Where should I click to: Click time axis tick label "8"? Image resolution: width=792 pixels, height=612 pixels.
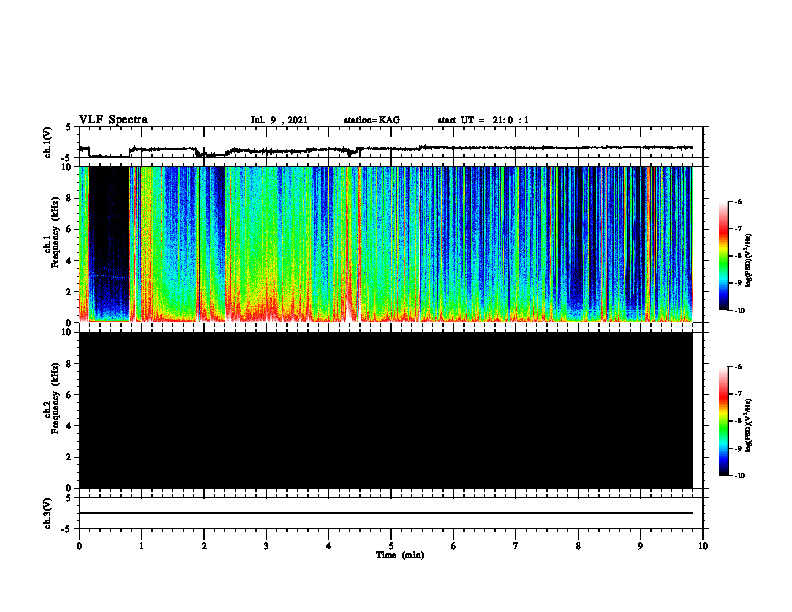(x=578, y=545)
